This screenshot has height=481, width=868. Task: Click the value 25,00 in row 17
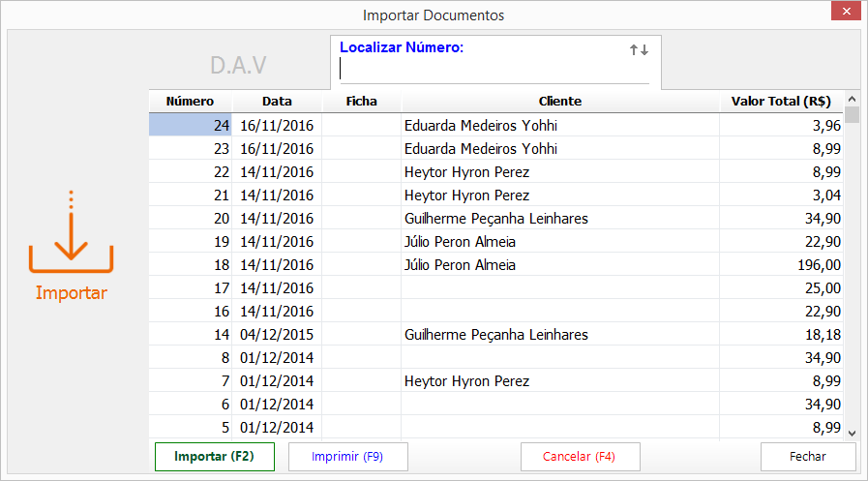coord(823,288)
